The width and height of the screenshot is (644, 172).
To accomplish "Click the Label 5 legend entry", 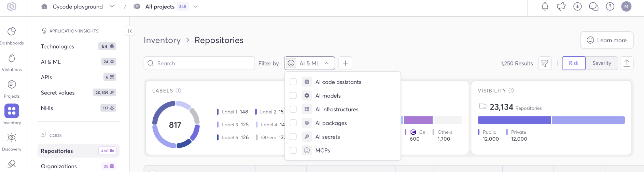I will (x=233, y=138).
